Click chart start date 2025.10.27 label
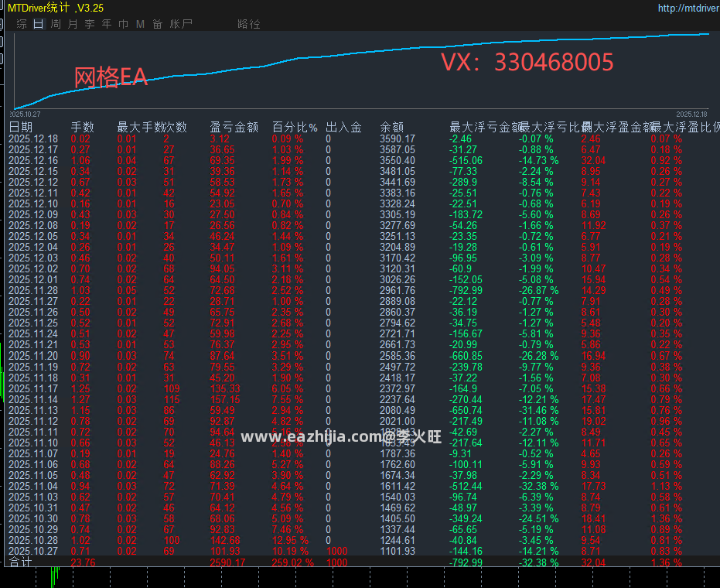Image resolution: width=720 pixels, height=588 pixels. [26, 114]
